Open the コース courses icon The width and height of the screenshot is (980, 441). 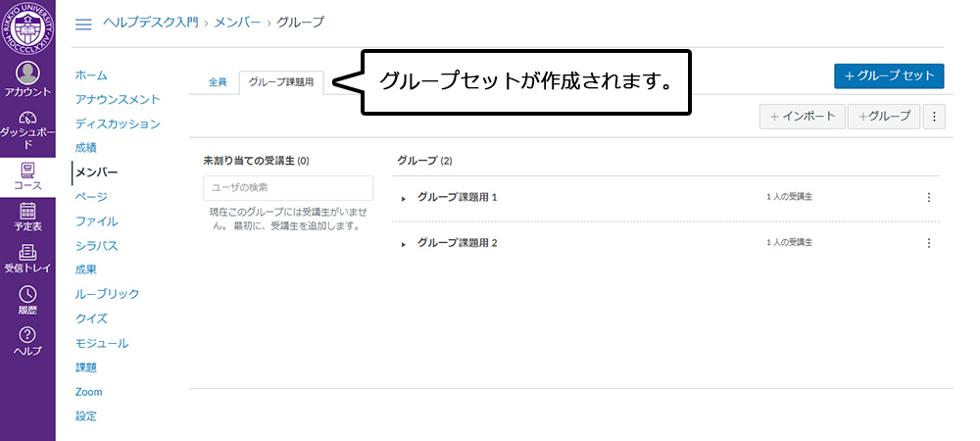point(27,176)
